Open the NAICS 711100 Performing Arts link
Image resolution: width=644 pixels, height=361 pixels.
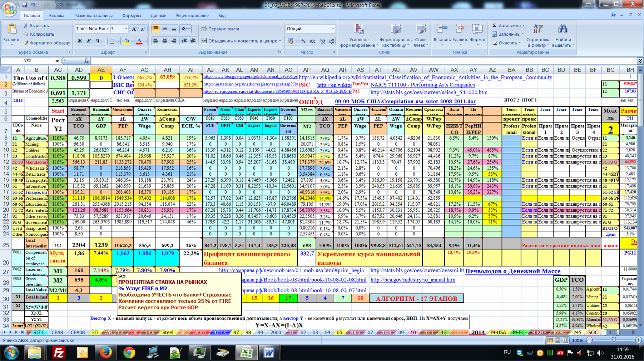click(422, 85)
